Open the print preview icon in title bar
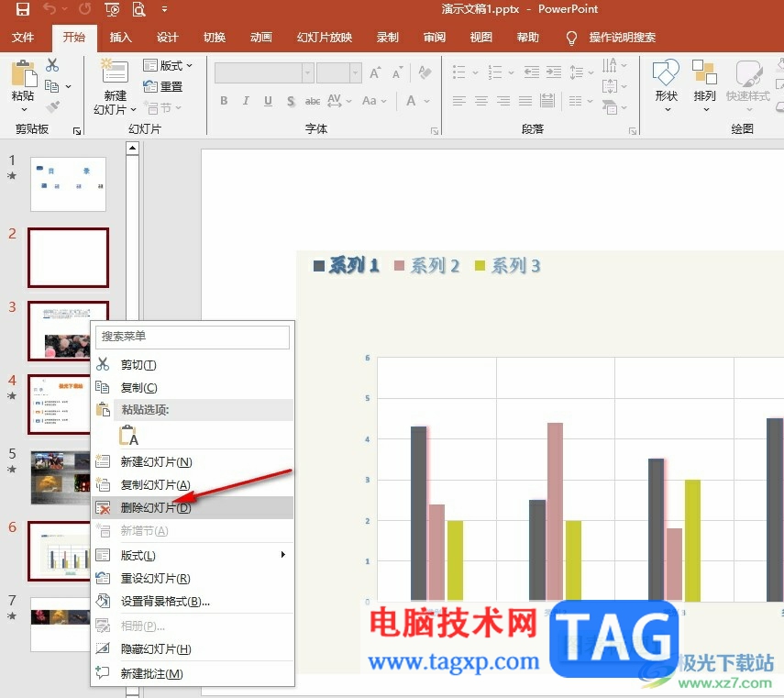Viewport: 784px width, 698px height. click(138, 9)
